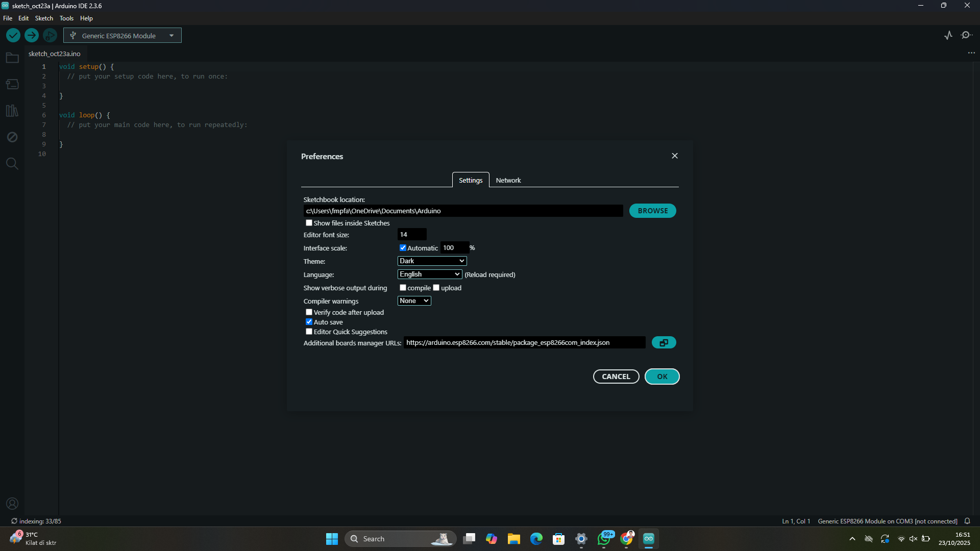The width and height of the screenshot is (980, 551).
Task: Click the Windows Start button
Action: (x=332, y=539)
